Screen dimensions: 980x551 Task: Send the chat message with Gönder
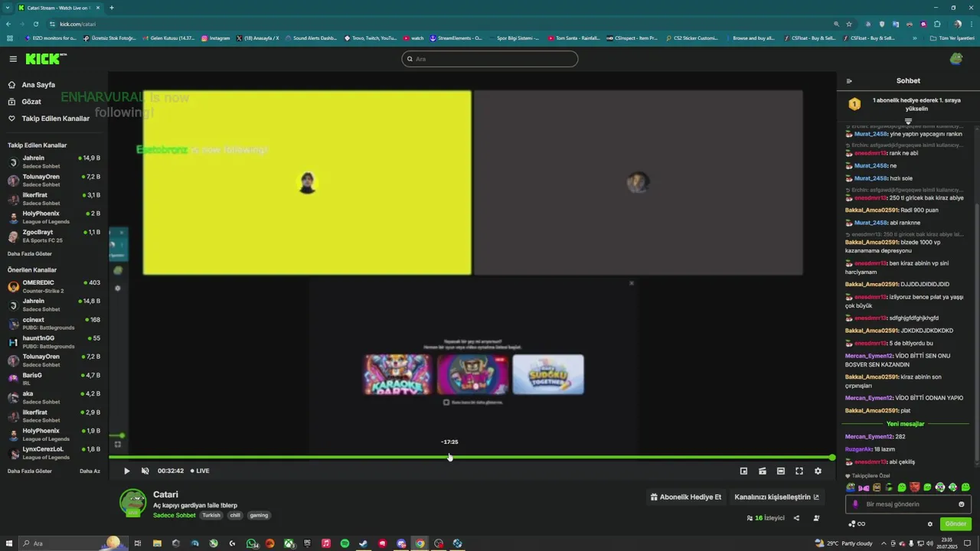[x=955, y=524]
